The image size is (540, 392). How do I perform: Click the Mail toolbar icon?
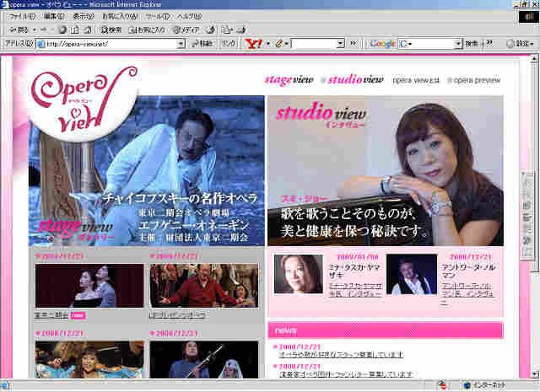[x=227, y=30]
